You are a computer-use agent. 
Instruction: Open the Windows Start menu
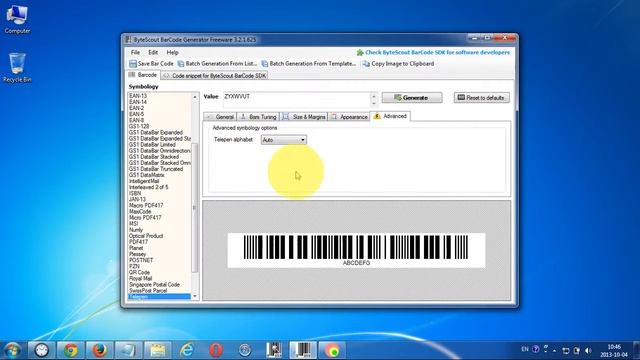pyautogui.click(x=12, y=350)
